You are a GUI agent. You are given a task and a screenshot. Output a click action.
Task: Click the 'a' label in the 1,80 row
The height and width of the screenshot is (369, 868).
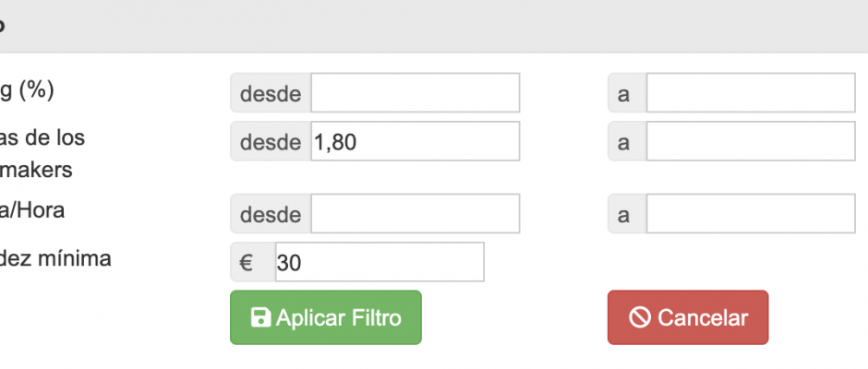[x=625, y=141]
